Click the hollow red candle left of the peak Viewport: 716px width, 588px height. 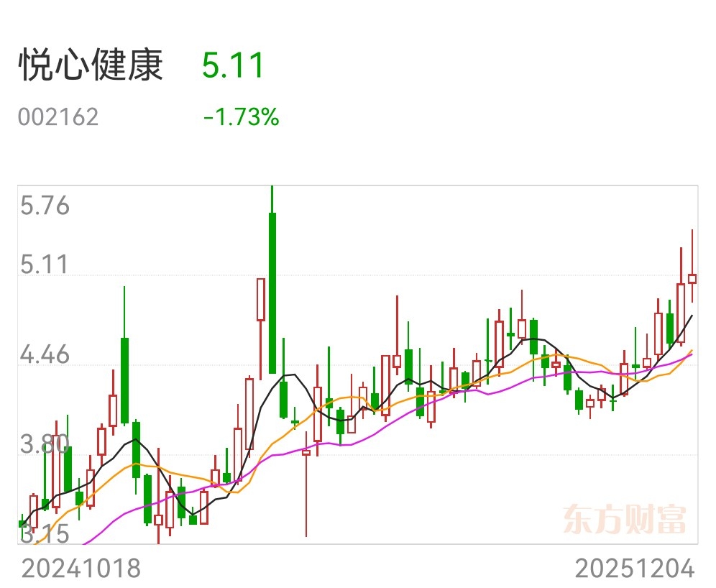261,300
